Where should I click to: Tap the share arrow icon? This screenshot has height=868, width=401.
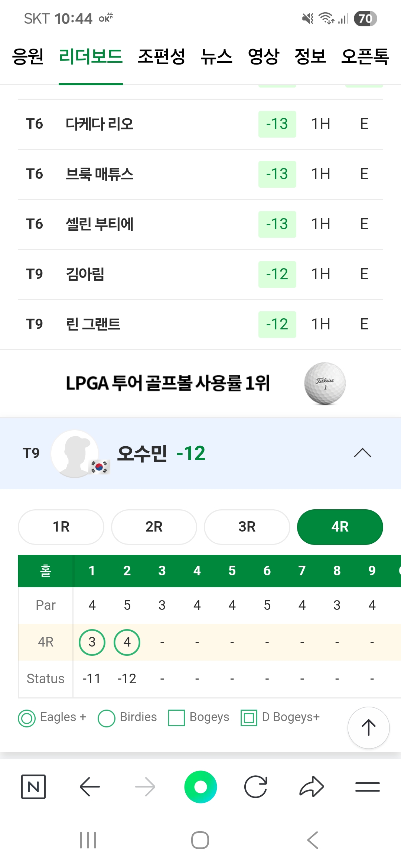(x=312, y=787)
